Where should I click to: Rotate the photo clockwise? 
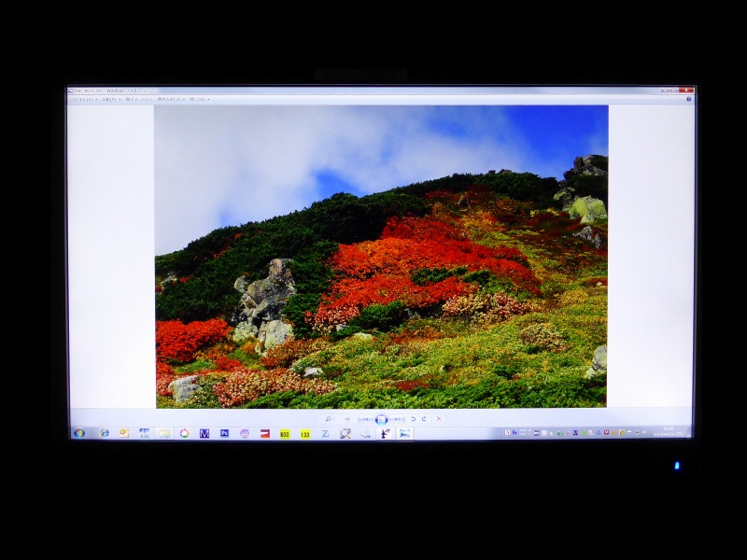click(424, 419)
